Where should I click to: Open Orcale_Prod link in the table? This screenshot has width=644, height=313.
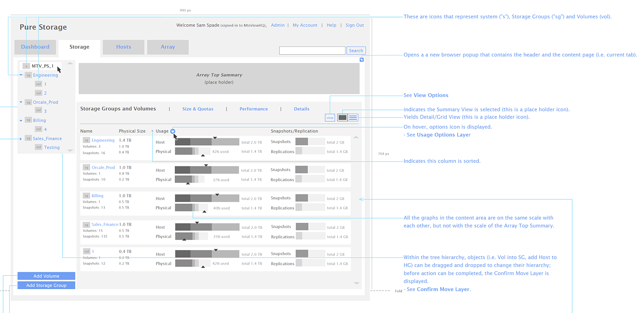click(x=103, y=168)
